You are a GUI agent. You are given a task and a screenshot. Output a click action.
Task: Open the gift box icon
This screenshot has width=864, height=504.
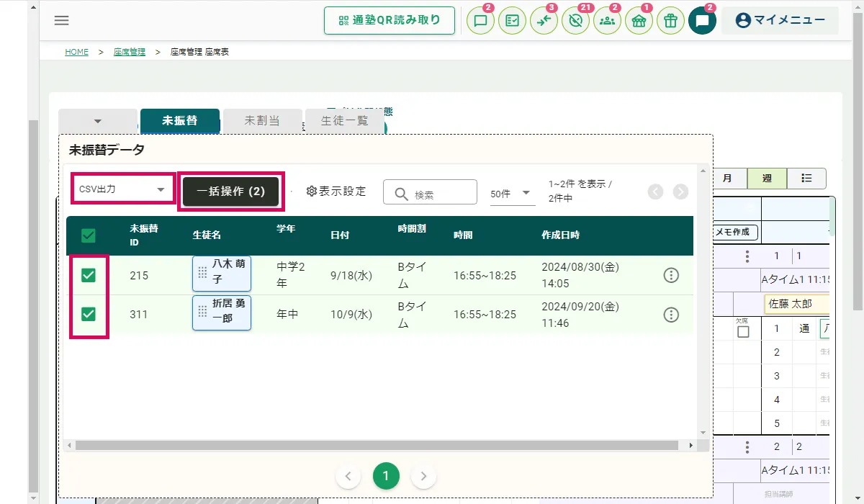pos(670,20)
